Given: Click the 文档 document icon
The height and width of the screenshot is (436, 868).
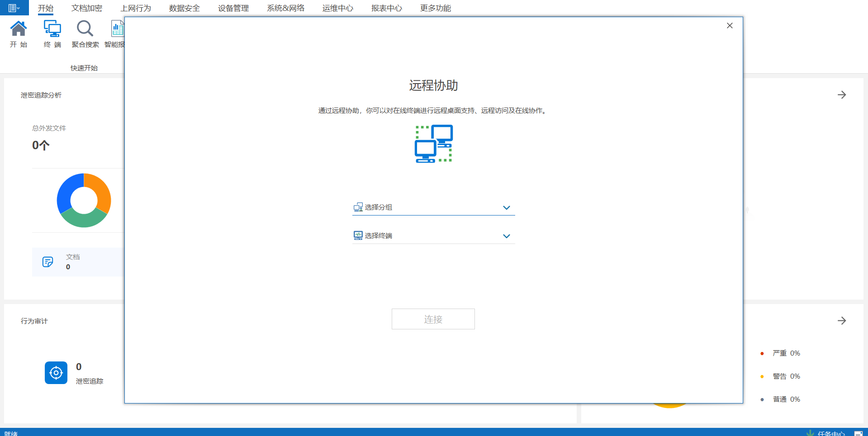Looking at the screenshot, I should click(47, 262).
